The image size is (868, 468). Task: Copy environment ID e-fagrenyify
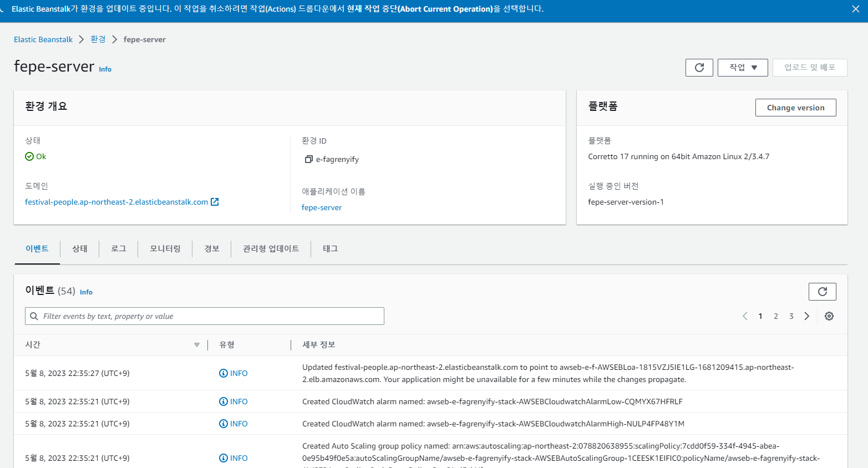pos(309,159)
